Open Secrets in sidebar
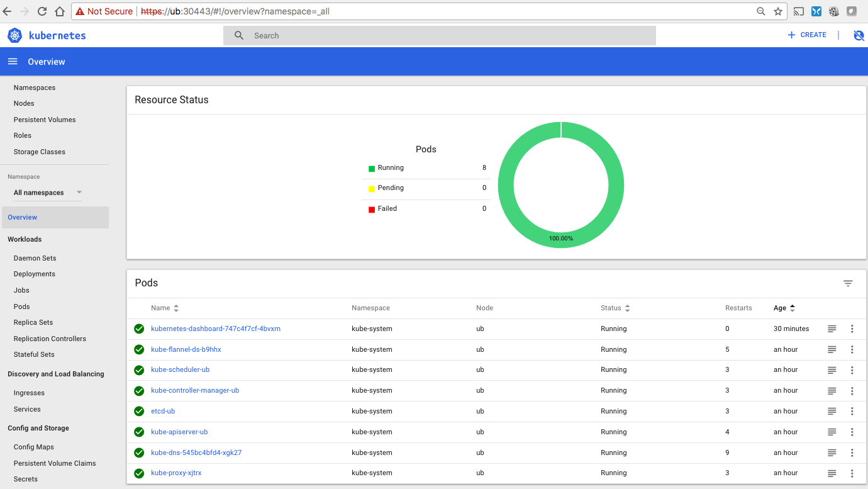The image size is (868, 489). [x=26, y=479]
